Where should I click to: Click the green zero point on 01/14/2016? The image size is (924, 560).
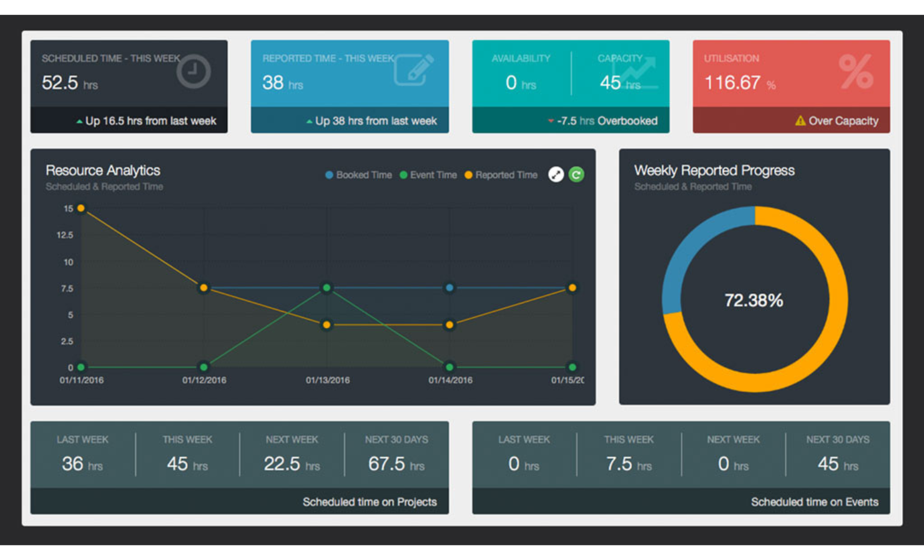pos(450,367)
